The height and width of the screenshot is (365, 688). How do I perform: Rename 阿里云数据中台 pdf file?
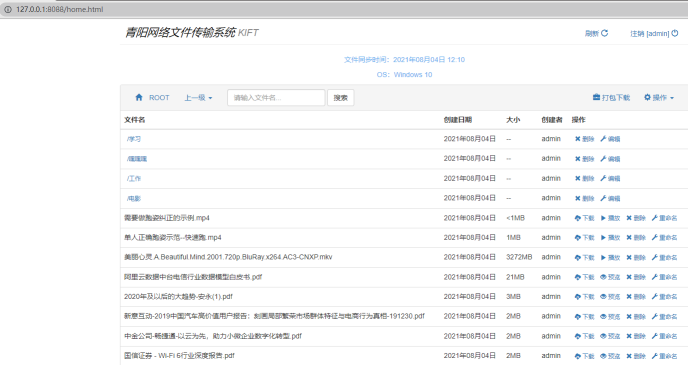(664, 277)
